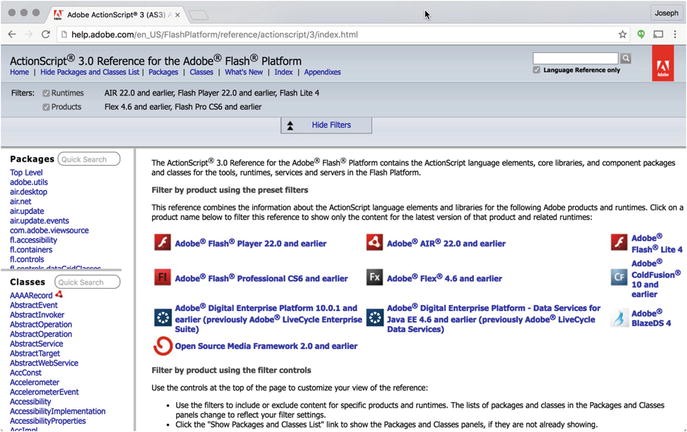Open the Top Level package
687x432 pixels.
click(26, 173)
